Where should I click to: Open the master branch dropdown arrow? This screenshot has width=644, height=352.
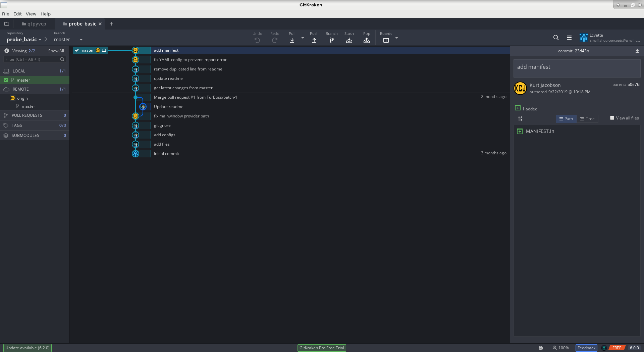click(x=81, y=40)
